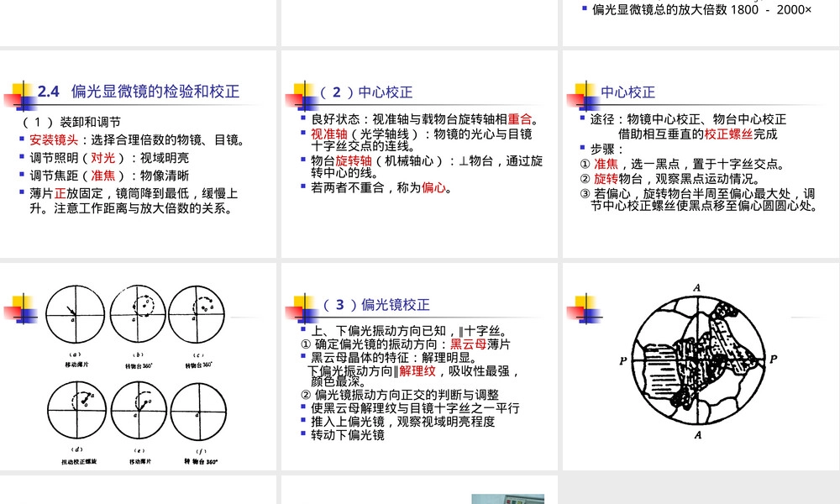
Task: Click the bullet 使黑云母解理纹与目镜十字丝之一平行
Action: click(415, 408)
